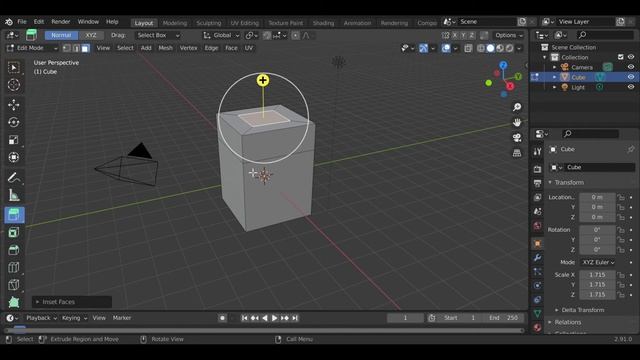The width and height of the screenshot is (640, 360).
Task: Select the Measure tool
Action: pos(14,195)
